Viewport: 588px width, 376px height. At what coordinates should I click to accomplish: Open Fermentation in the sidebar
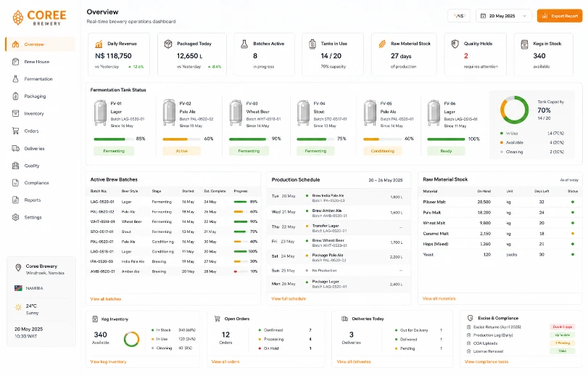(x=40, y=79)
